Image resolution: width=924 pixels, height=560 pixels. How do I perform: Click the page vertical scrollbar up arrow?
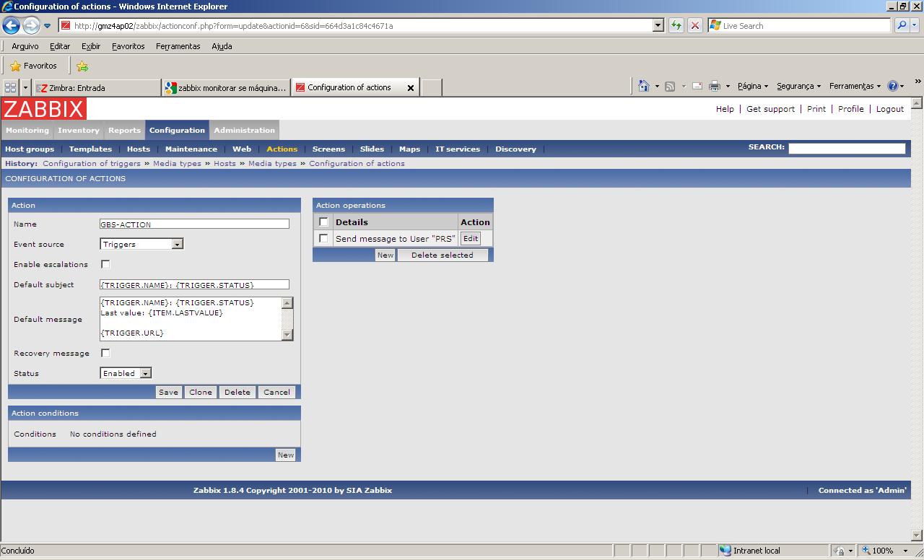pos(917,103)
